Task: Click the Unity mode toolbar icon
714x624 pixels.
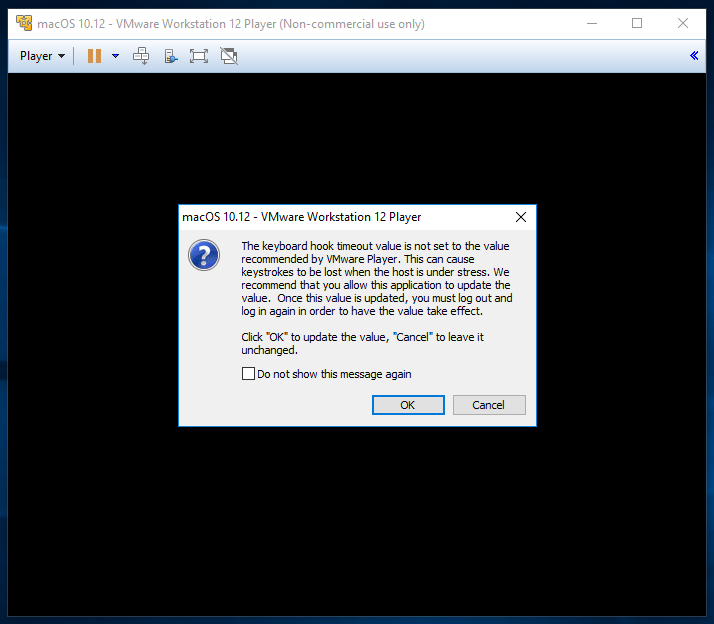Action: tap(229, 56)
